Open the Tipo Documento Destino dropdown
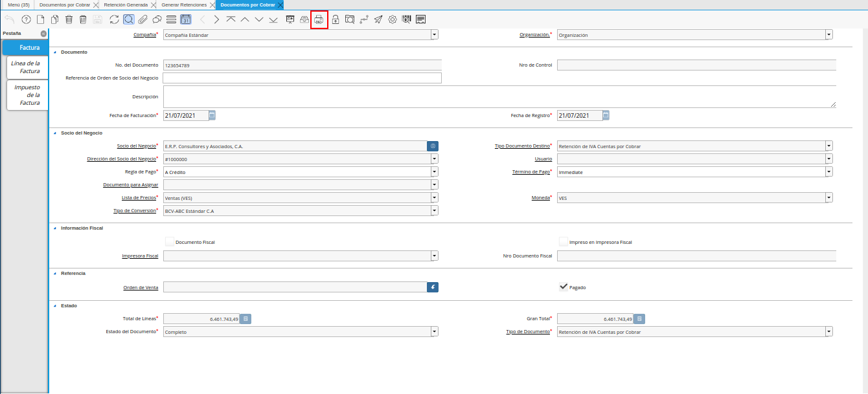 [x=829, y=146]
